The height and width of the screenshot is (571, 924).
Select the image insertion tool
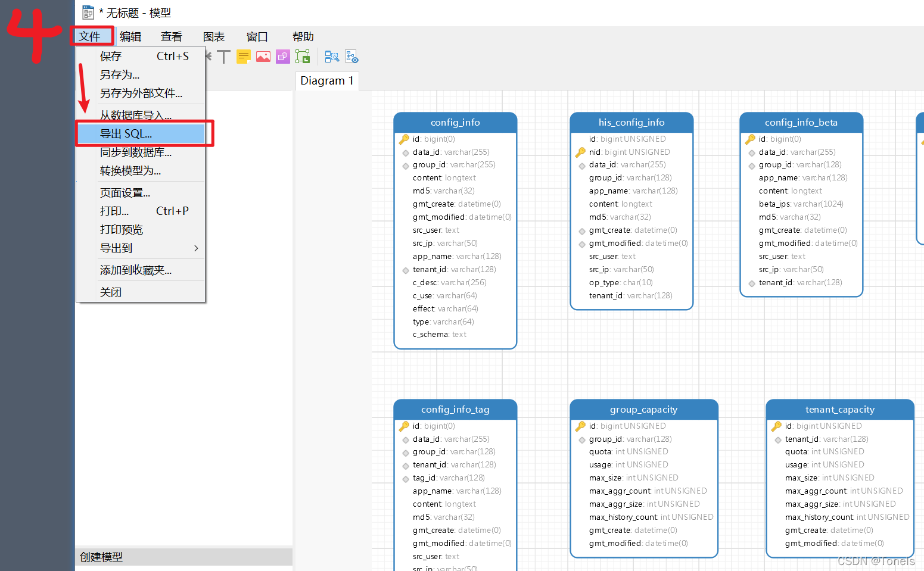(x=263, y=56)
